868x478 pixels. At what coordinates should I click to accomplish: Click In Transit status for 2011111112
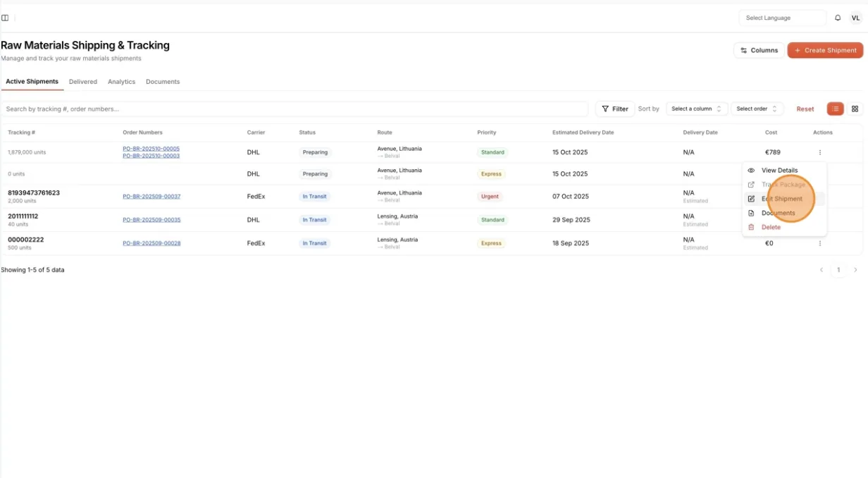tap(314, 220)
